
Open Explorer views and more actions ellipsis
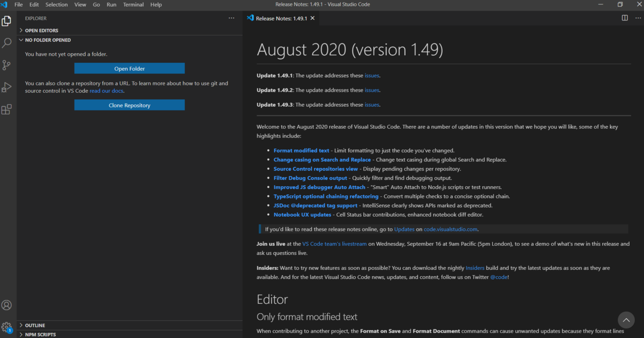(x=231, y=18)
